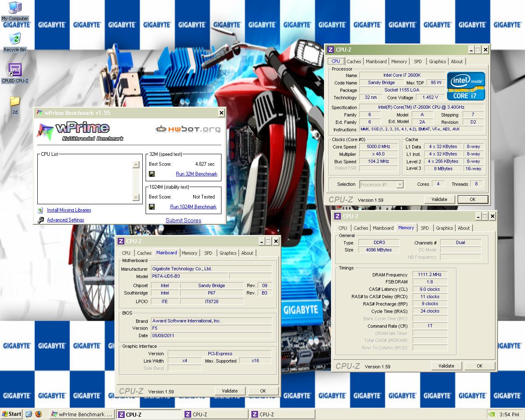Click the Show Desktop quick launch icon

[x=29, y=414]
